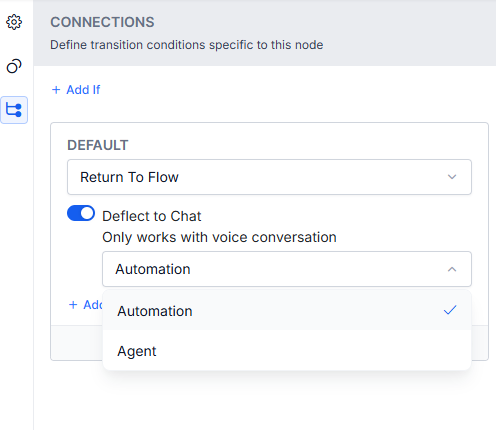Click the partially hidden Add link under Default

86,305
